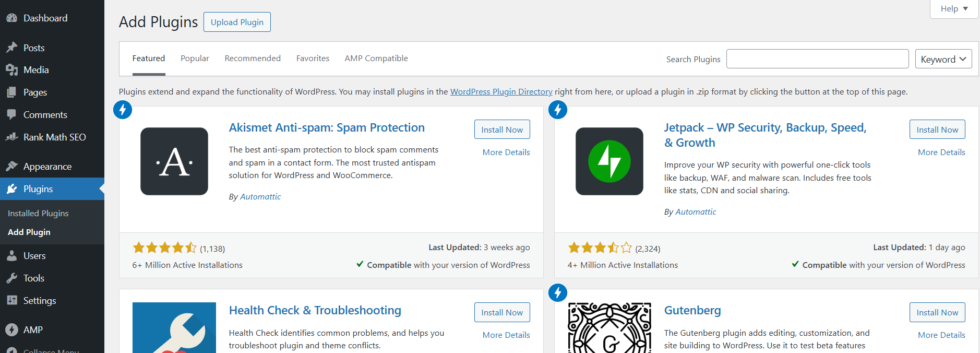Switch to the Recommended tab

[x=253, y=58]
